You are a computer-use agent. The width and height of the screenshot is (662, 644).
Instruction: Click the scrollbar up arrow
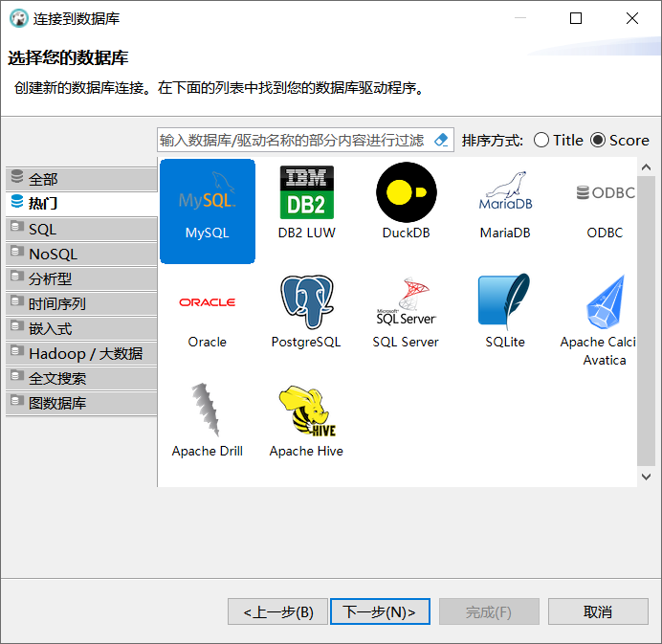[x=646, y=167]
